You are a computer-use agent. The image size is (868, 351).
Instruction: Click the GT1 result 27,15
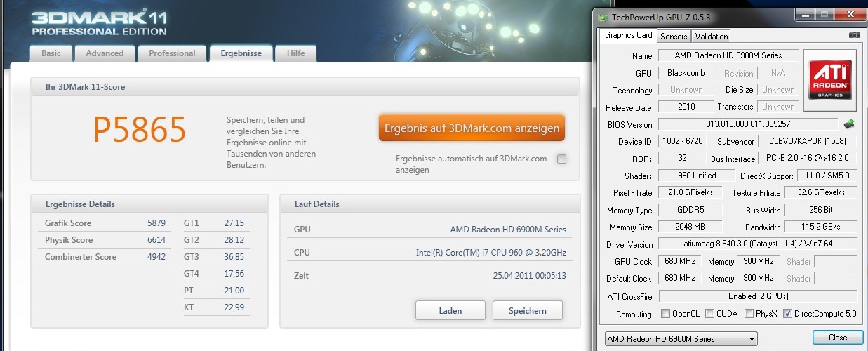(234, 223)
